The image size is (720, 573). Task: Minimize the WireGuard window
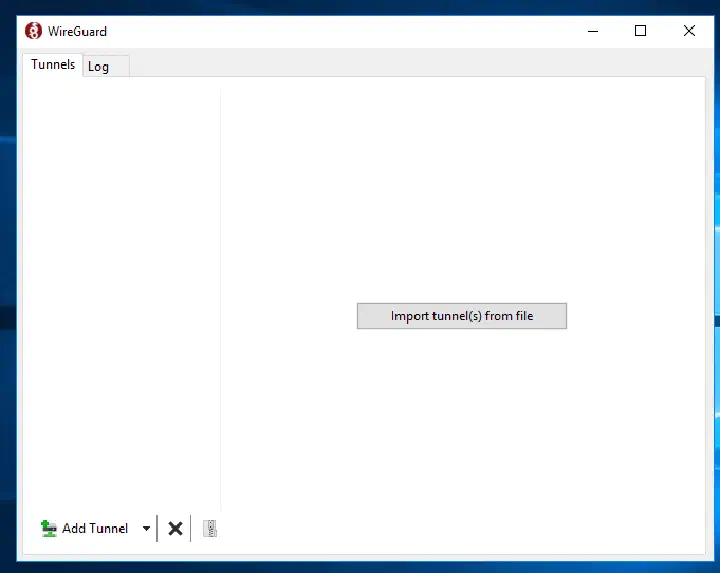pyautogui.click(x=593, y=31)
